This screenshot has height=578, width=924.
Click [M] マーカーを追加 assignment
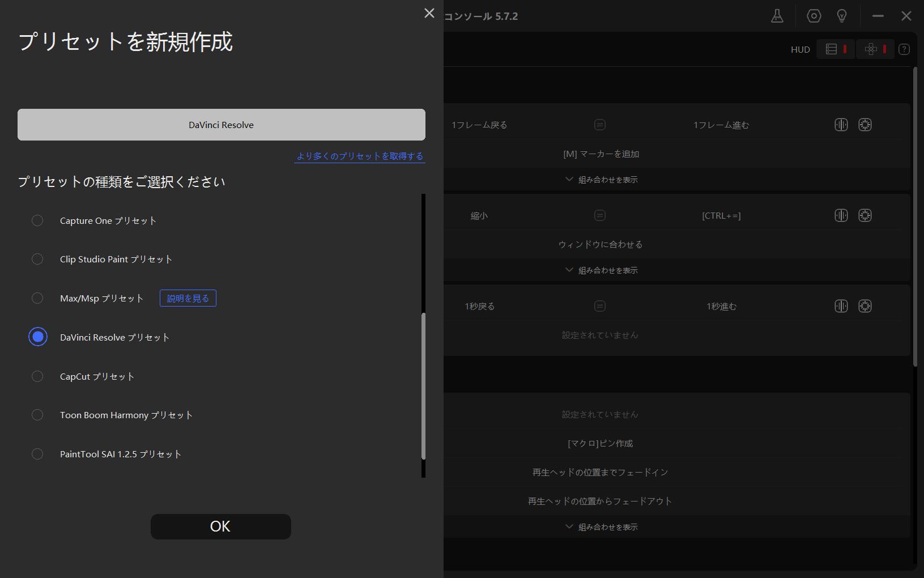601,154
